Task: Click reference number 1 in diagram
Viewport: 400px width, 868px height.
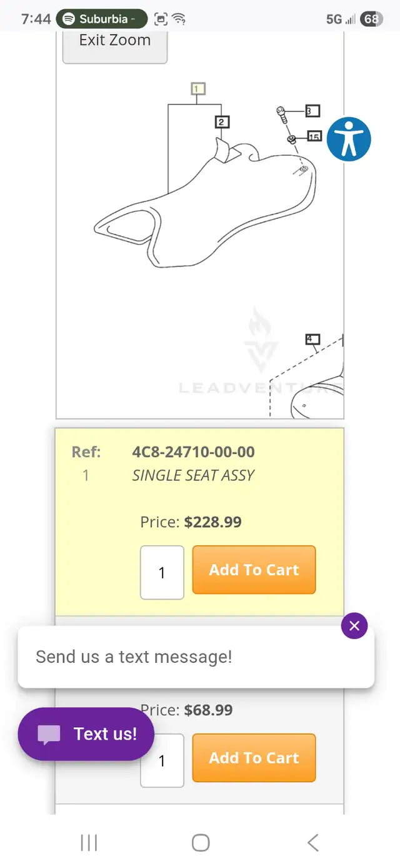Action: point(197,89)
